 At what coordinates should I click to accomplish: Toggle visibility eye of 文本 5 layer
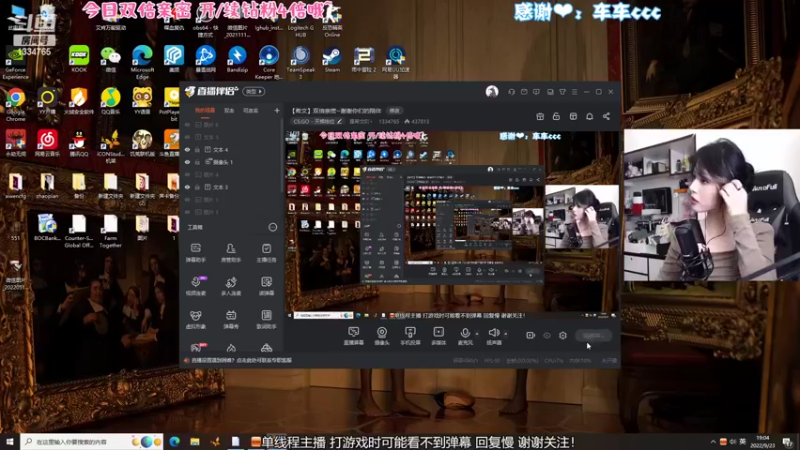(x=187, y=137)
